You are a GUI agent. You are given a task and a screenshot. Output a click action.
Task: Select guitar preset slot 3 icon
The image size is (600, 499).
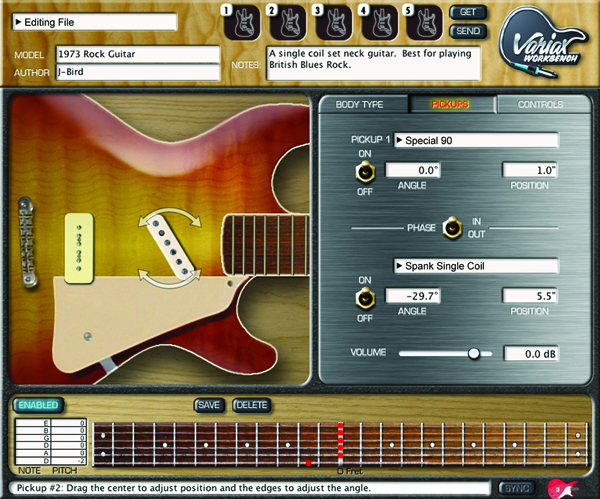(333, 23)
